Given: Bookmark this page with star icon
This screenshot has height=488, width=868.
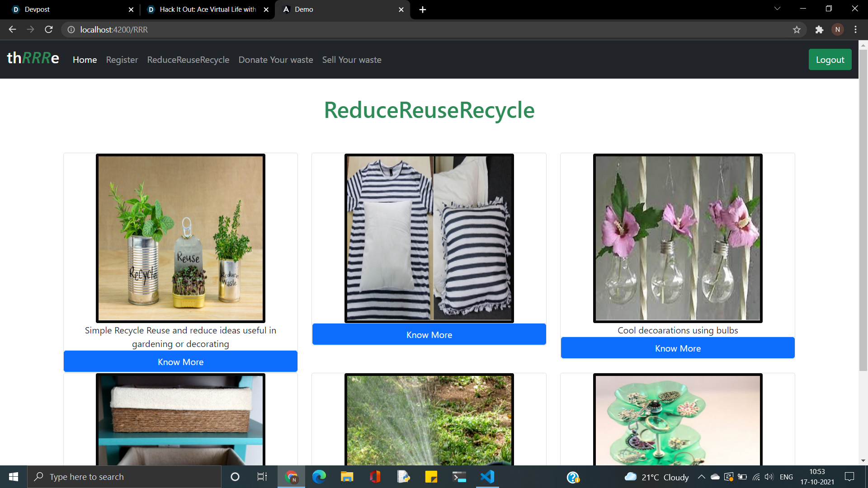Looking at the screenshot, I should [x=797, y=29].
